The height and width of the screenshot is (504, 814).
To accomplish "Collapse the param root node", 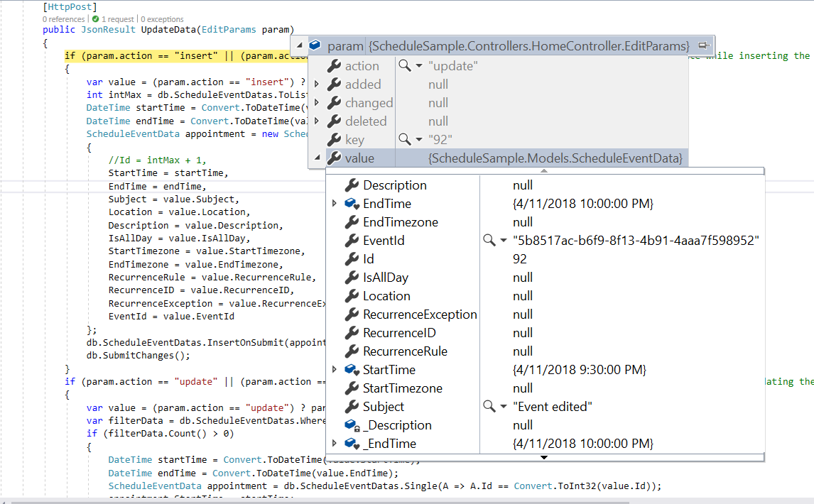I will click(x=300, y=45).
